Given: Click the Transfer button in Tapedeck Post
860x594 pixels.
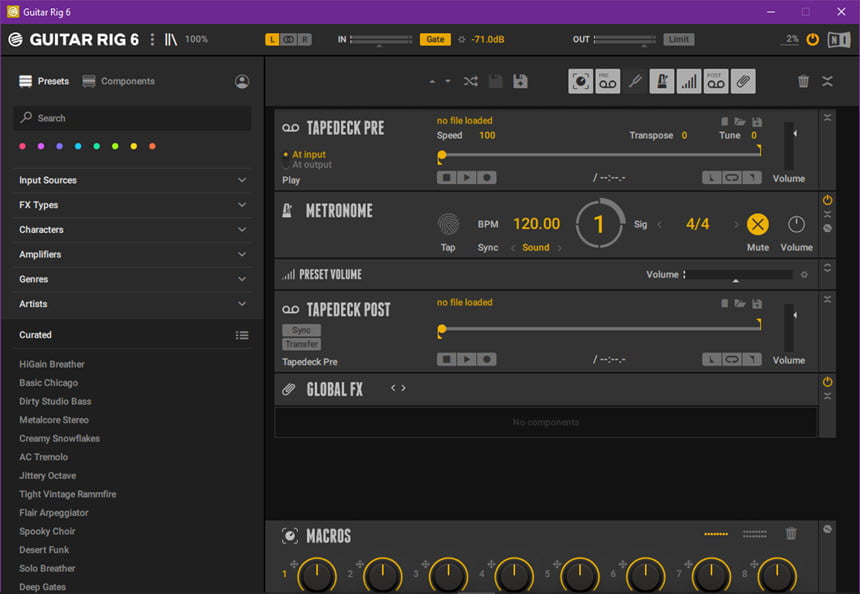Looking at the screenshot, I should tap(301, 344).
